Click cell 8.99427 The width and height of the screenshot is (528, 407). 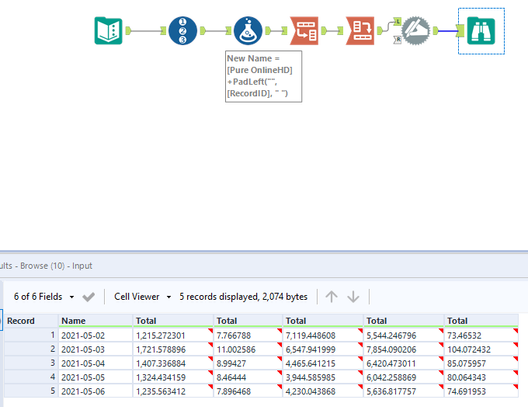(248, 363)
